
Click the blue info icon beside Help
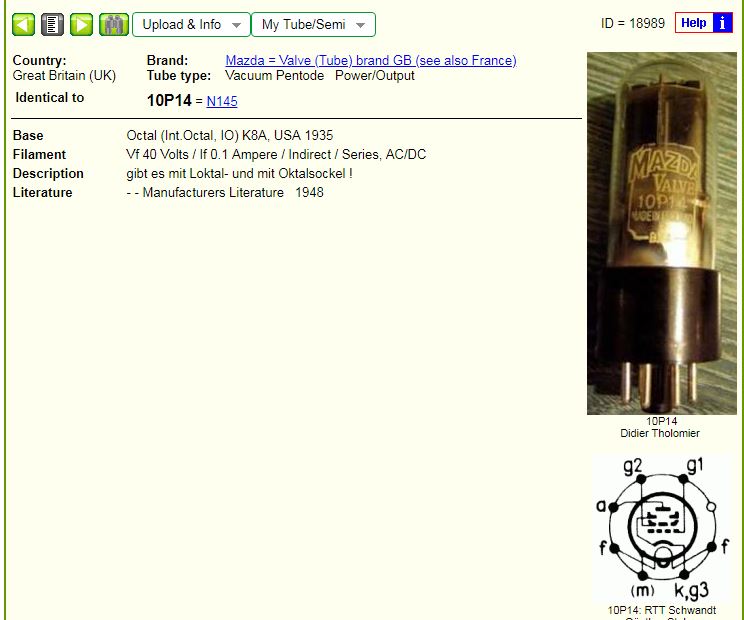click(x=722, y=23)
